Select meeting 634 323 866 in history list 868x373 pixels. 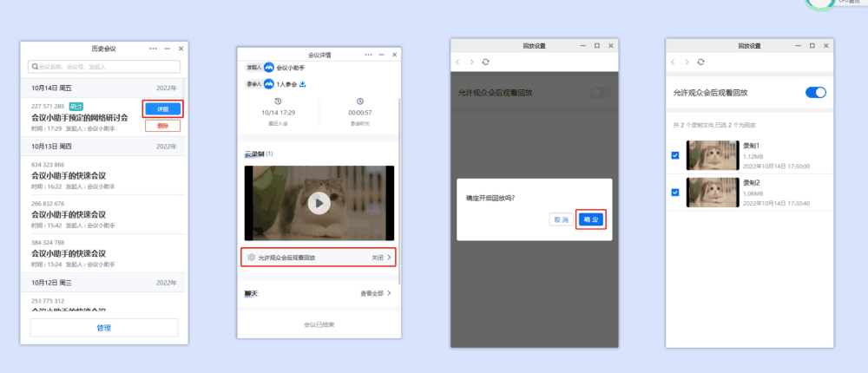coord(104,175)
